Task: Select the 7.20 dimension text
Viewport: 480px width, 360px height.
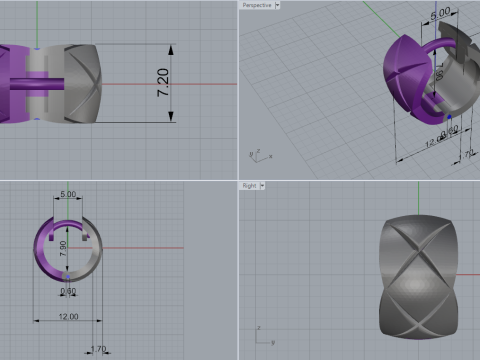Action: pyautogui.click(x=163, y=83)
